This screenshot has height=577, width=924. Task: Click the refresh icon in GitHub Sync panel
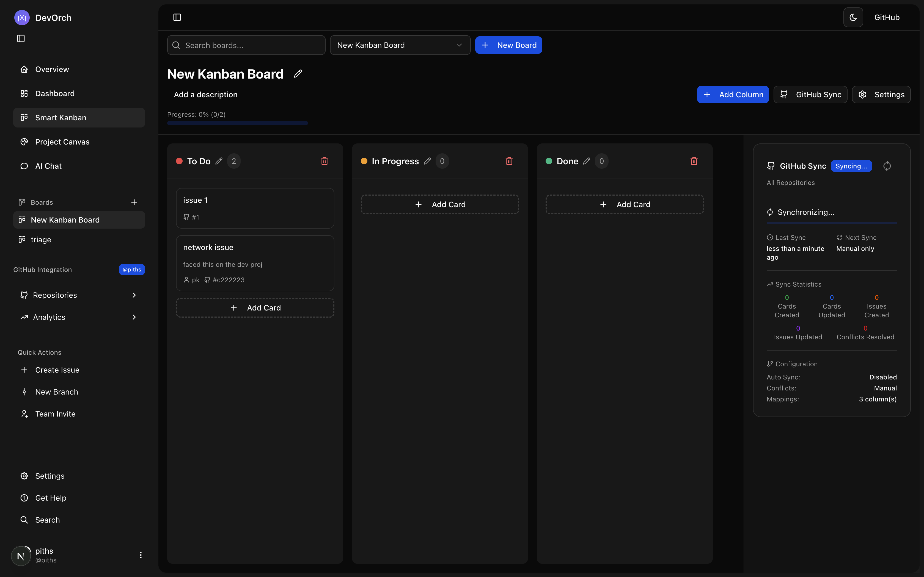pos(887,166)
